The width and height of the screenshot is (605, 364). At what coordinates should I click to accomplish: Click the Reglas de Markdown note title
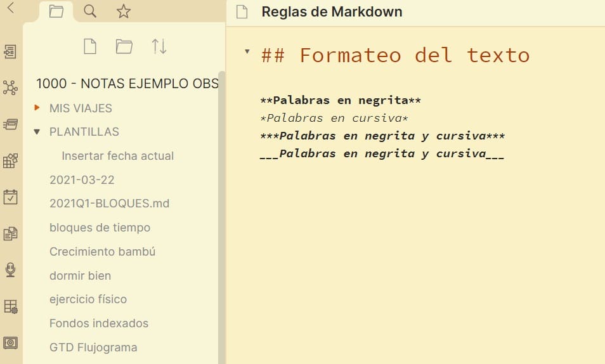coord(332,12)
